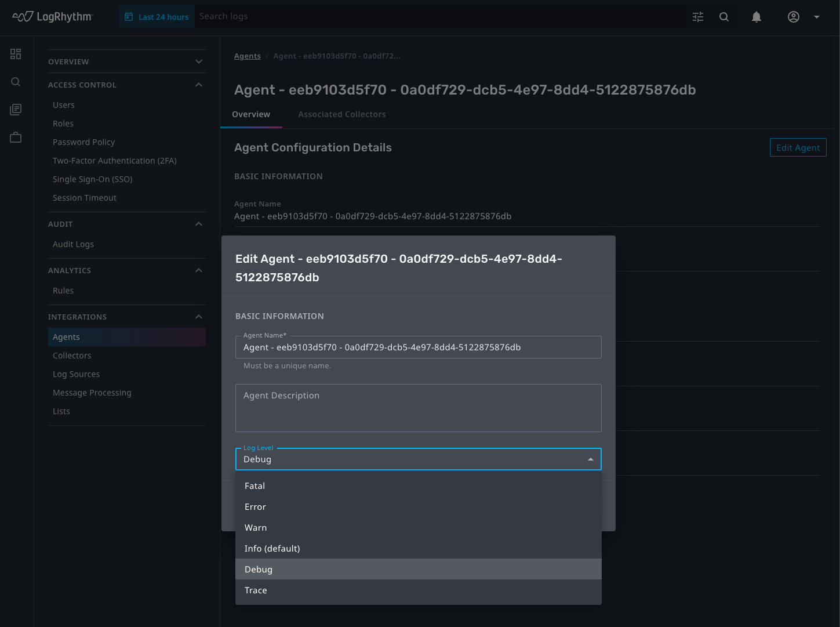This screenshot has height=627, width=840.
Task: Open the dashboards grid icon in left rail
Action: tap(16, 54)
